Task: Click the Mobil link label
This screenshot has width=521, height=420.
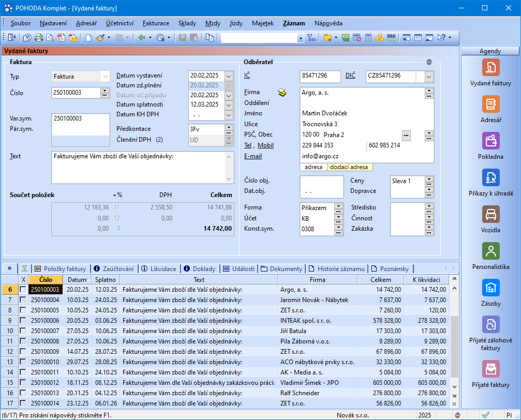Action: (265, 145)
